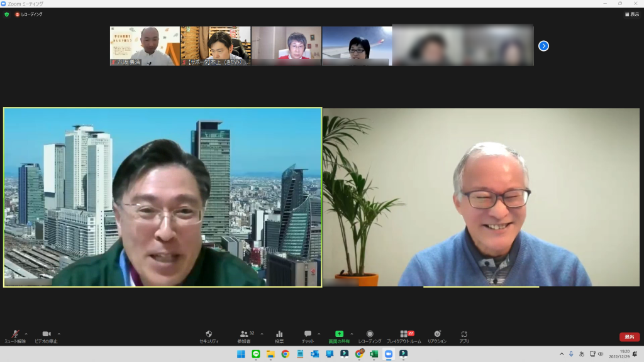Toggle the Recording control

[370, 336]
